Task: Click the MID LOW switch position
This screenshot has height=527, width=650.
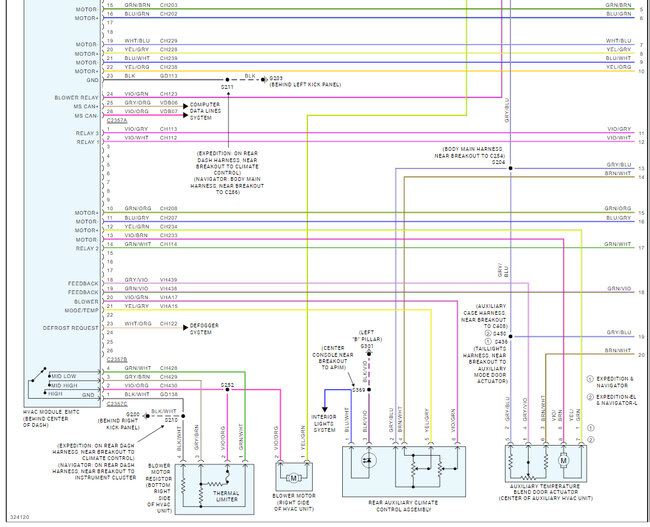Action: (64, 376)
